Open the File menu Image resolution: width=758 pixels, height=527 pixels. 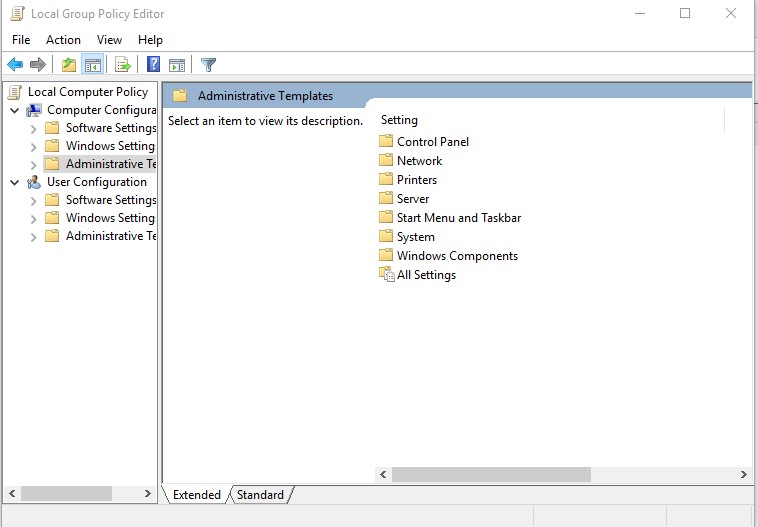click(x=21, y=40)
